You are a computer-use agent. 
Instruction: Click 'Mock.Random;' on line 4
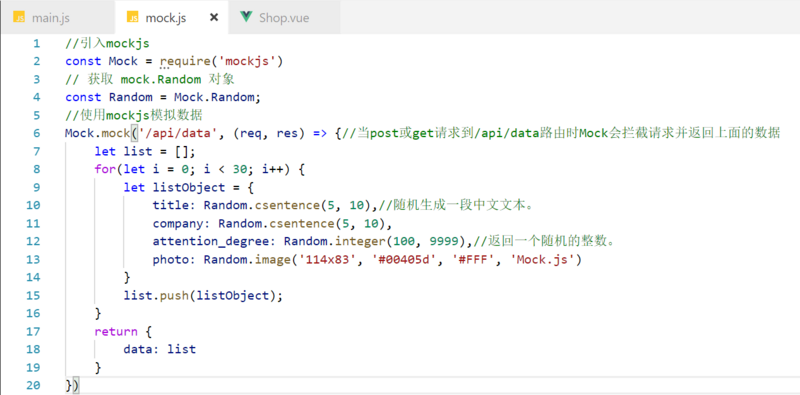point(217,97)
